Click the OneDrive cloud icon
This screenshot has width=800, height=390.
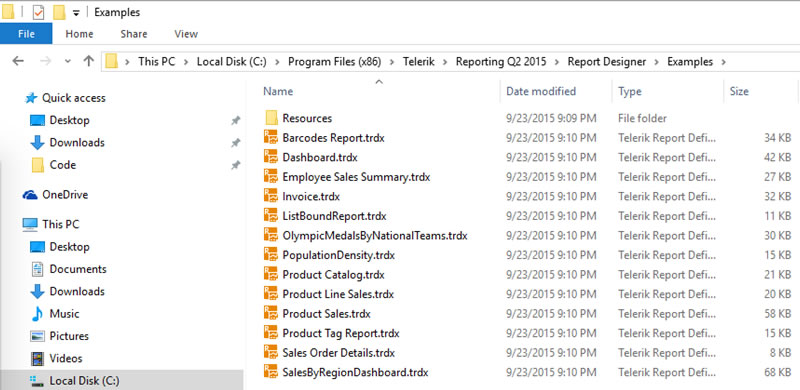click(x=30, y=195)
